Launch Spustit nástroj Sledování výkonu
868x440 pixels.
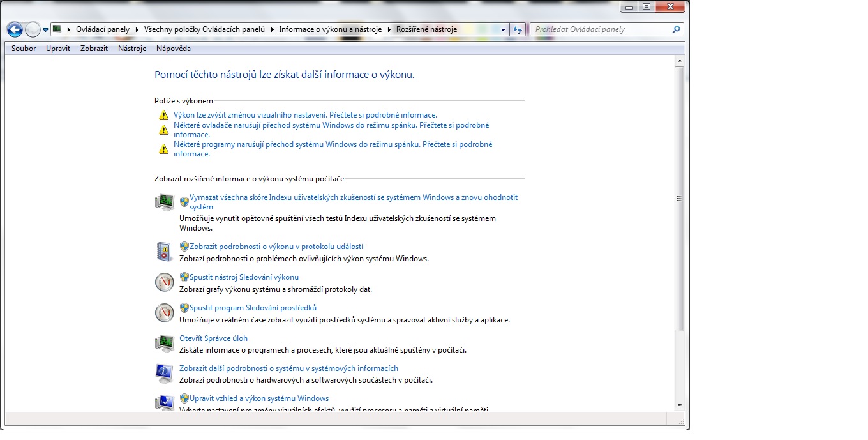click(244, 277)
